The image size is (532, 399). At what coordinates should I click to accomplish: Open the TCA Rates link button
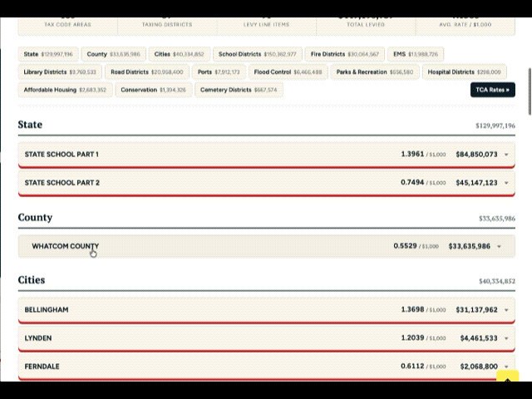493,90
